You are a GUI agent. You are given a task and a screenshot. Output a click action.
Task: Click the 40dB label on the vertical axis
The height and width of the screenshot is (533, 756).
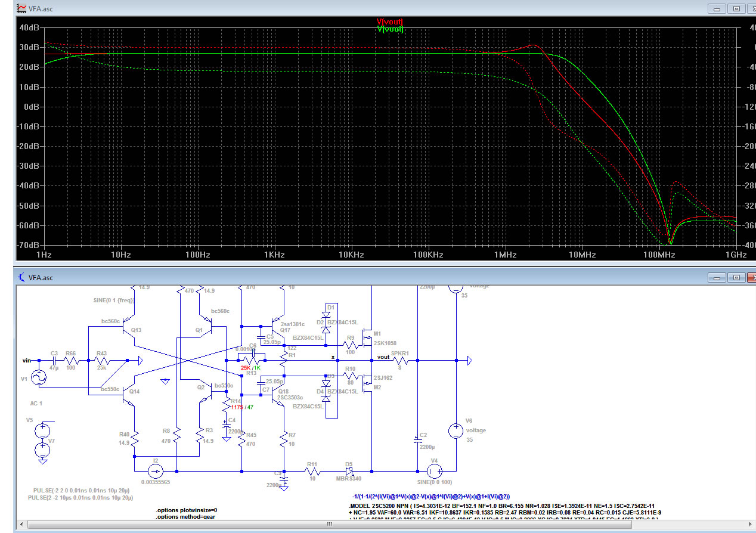[29, 27]
